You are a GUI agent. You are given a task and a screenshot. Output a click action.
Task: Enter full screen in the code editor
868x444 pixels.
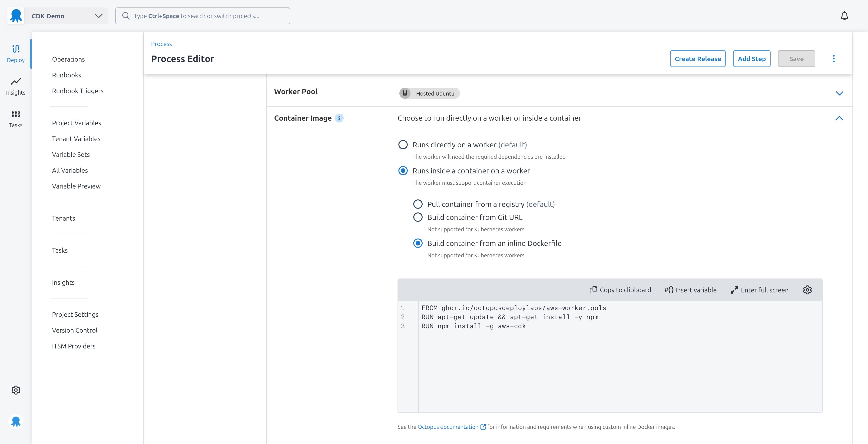[759, 290]
